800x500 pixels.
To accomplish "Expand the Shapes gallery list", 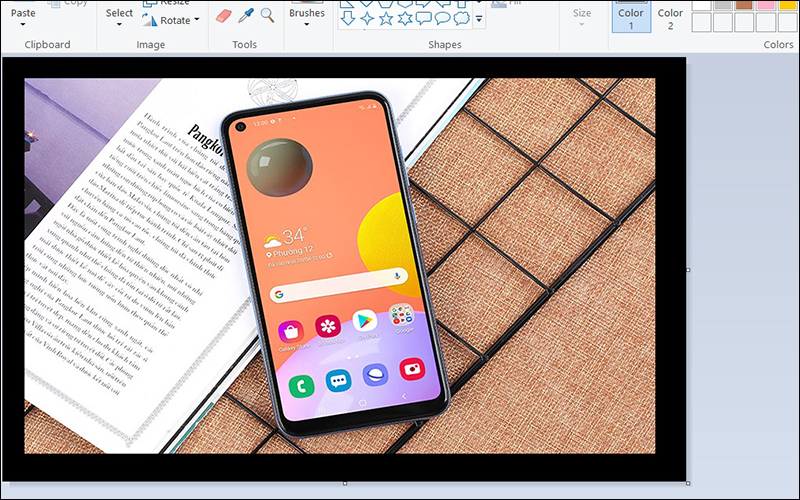I will coord(480,19).
